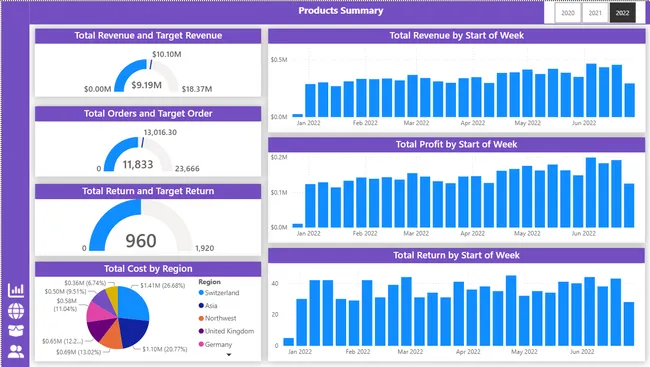Select the pink Germany pie slice
Viewport: 650px width, 367px height.
click(x=98, y=312)
